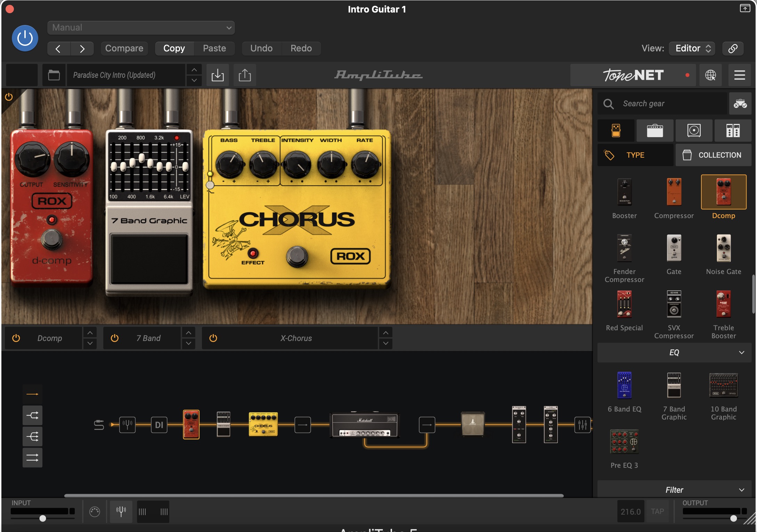Toggle stomp section power at top-left corner
Screen dimensions: 757x532
click(x=9, y=97)
